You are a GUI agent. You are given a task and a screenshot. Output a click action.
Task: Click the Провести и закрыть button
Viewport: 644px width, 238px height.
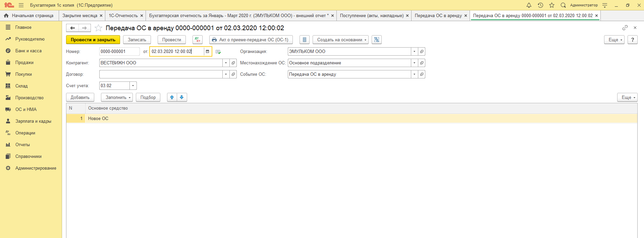click(93, 40)
